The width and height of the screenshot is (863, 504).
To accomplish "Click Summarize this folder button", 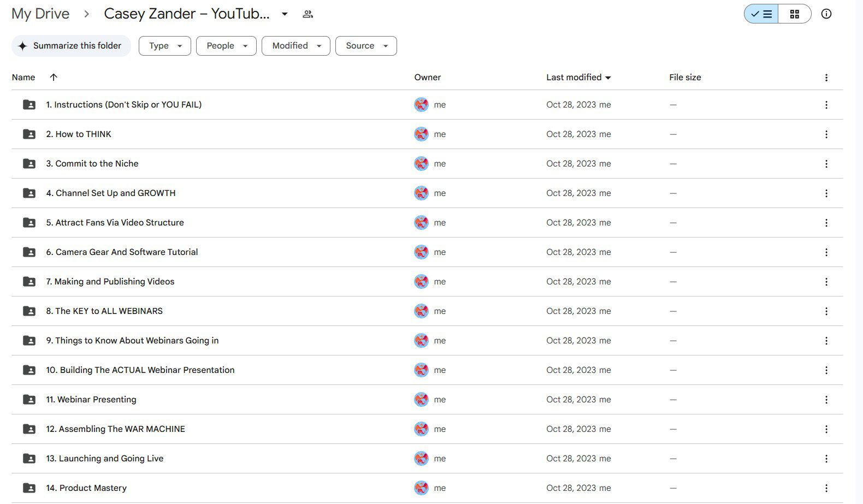I will (71, 46).
